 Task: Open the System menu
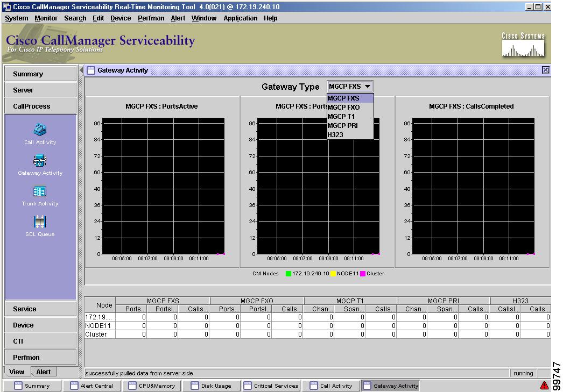tap(17, 18)
